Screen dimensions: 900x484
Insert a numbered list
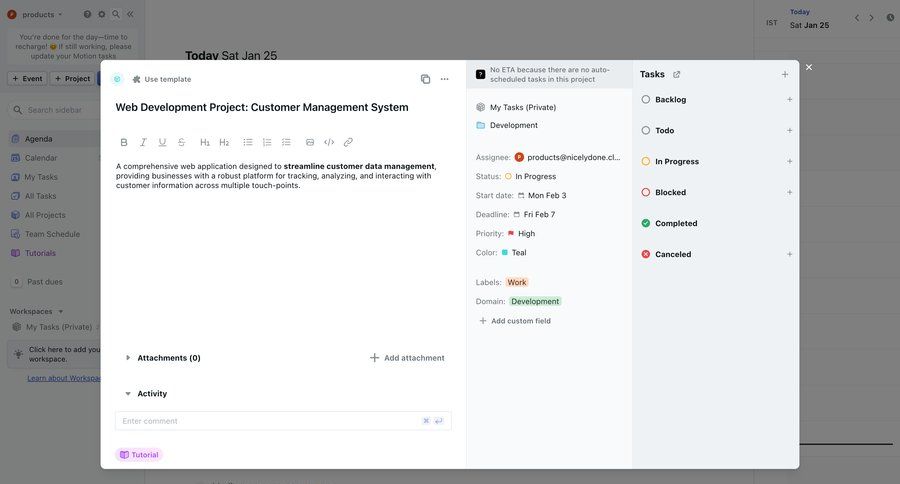pos(267,142)
